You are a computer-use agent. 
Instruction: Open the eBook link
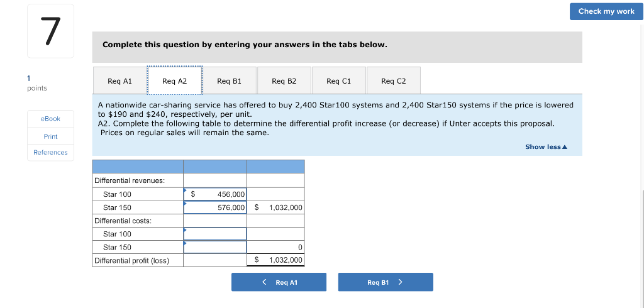coord(50,119)
